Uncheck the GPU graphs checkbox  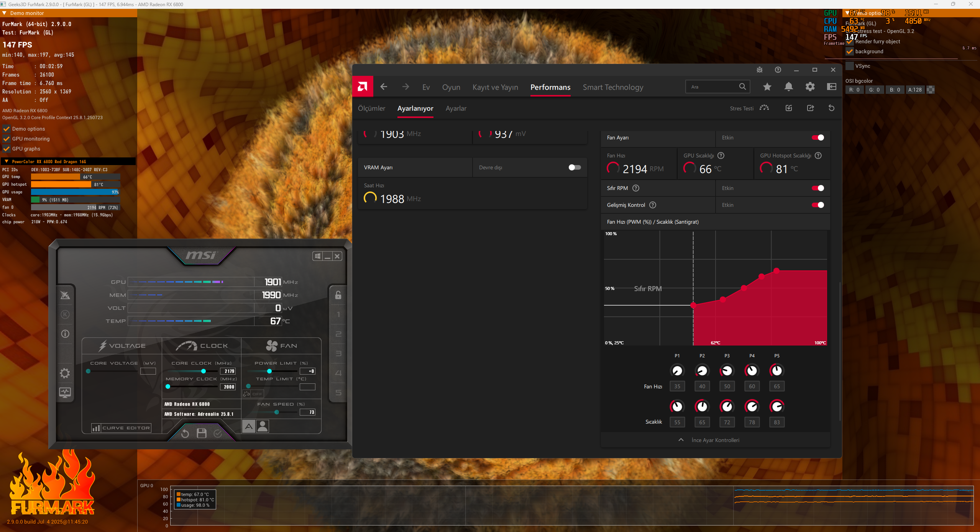7,149
